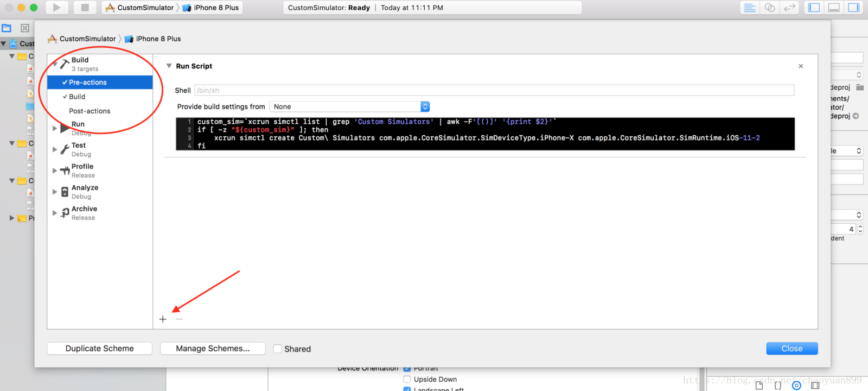
Task: Click the CustomSimulator project icon in navigator
Action: (13, 43)
